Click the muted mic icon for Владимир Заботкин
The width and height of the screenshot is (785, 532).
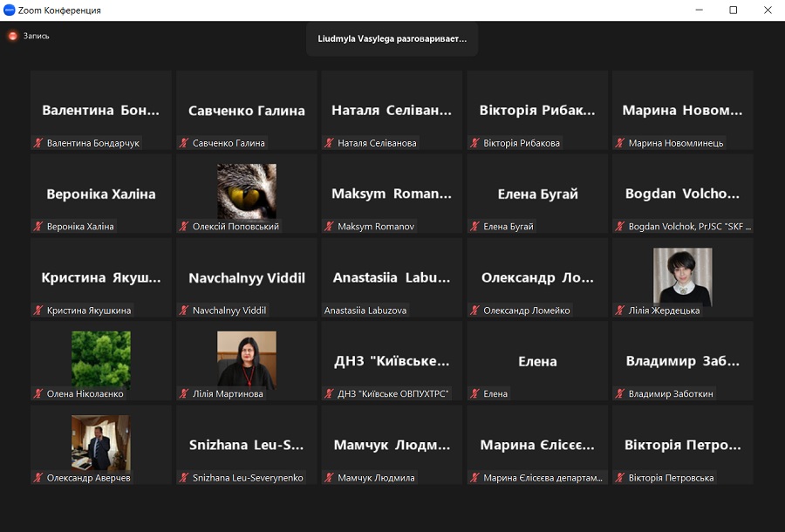(620, 394)
